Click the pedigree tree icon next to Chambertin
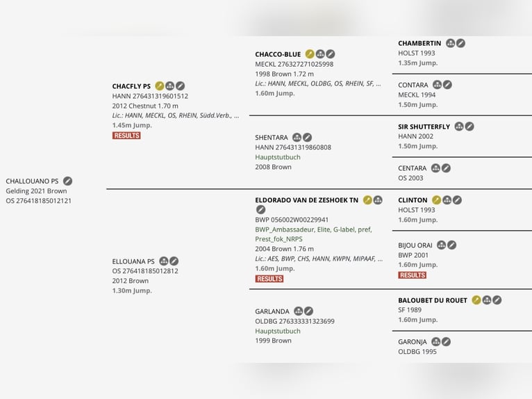This screenshot has width=532, height=399. [x=451, y=43]
